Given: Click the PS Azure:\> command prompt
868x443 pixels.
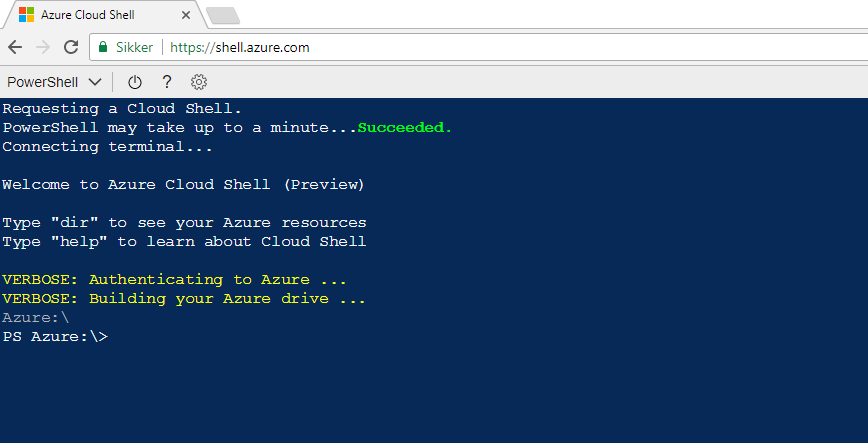Looking at the screenshot, I should 55,336.
